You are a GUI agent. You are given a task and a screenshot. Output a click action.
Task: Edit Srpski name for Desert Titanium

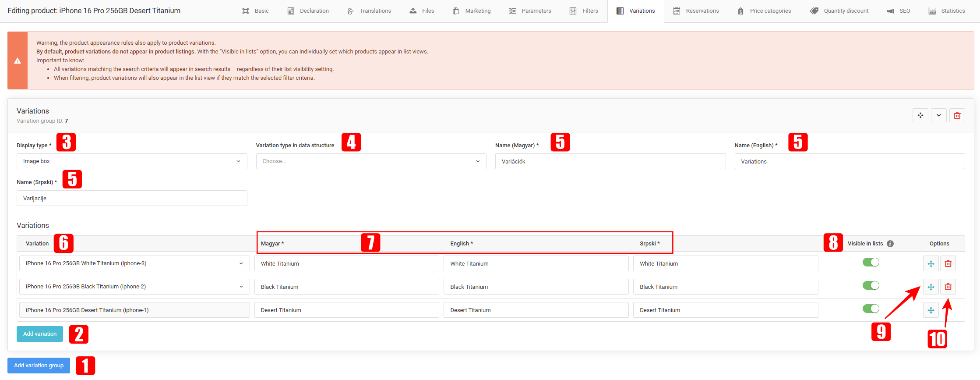coord(726,310)
